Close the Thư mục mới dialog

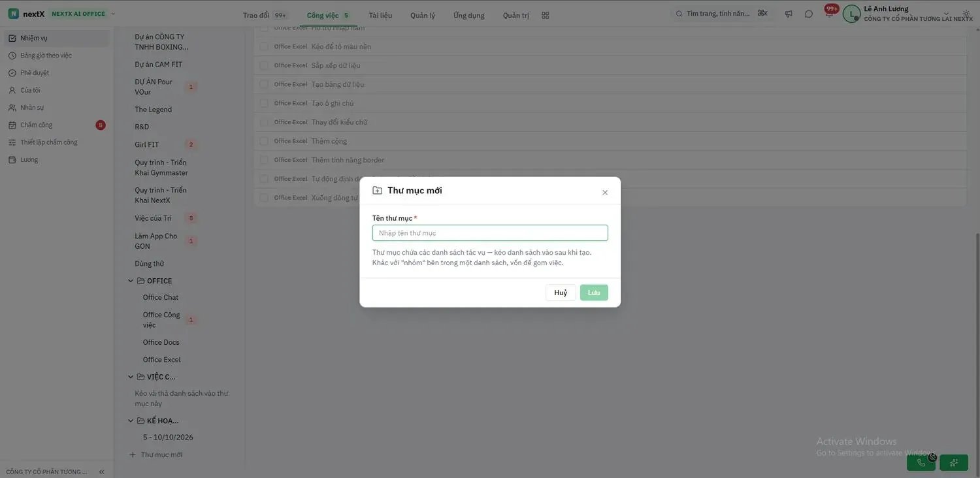pyautogui.click(x=605, y=193)
